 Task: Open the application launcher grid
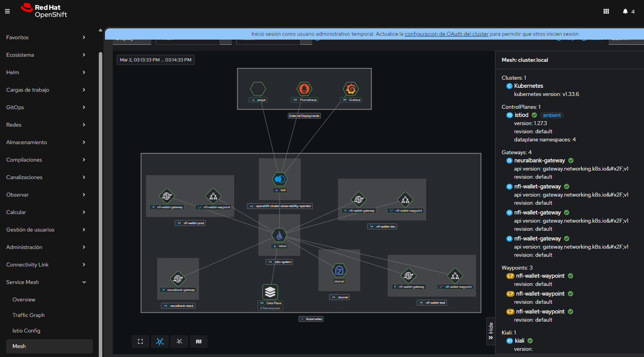(606, 11)
